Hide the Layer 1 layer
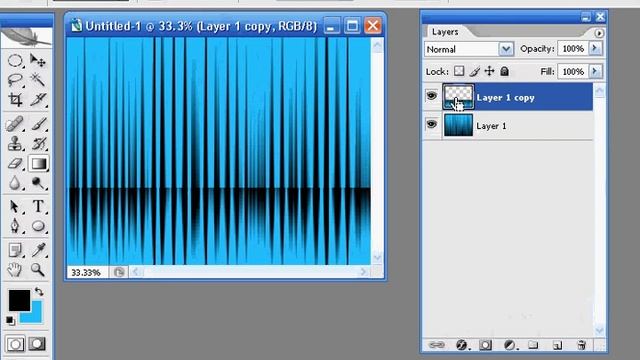Screen dimensions: 640x360 (x=431, y=124)
